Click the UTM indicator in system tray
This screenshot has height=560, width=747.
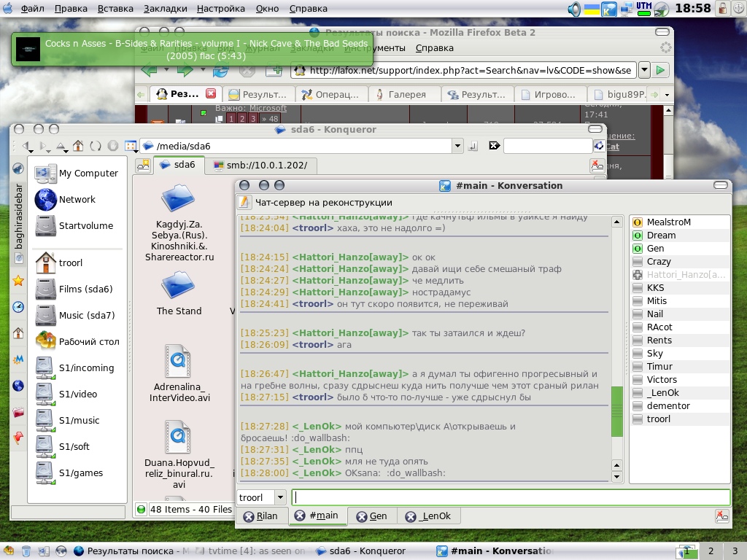(x=643, y=9)
